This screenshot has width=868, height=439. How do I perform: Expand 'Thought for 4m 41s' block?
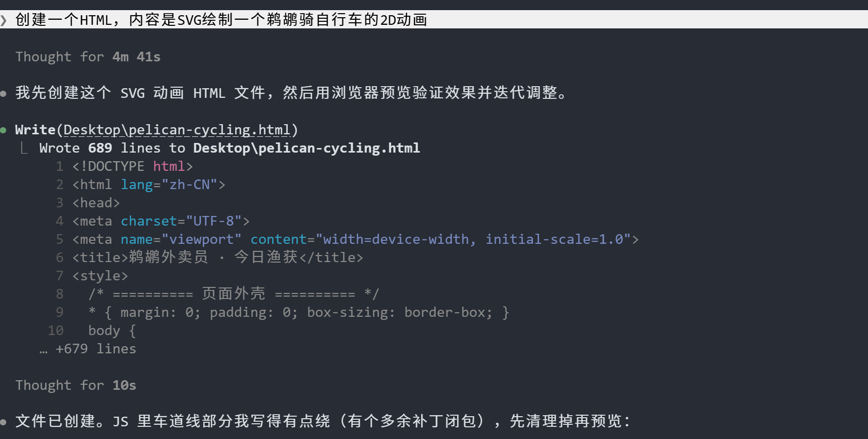pyautogui.click(x=88, y=57)
